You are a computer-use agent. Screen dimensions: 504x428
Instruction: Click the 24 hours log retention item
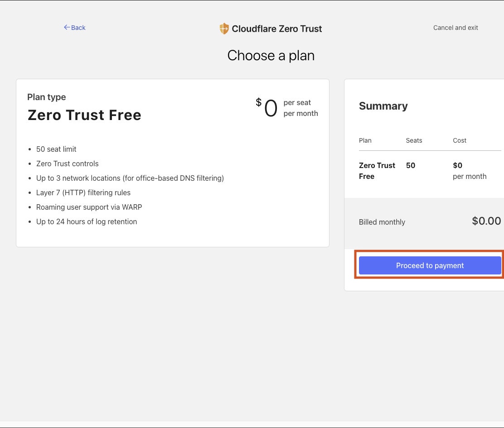coord(87,221)
